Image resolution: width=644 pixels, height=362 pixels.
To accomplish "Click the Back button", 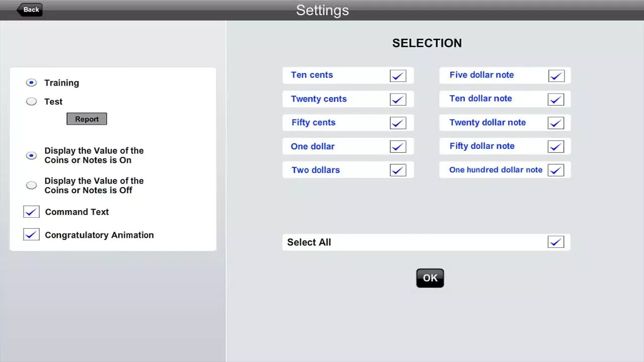I will [x=30, y=10].
